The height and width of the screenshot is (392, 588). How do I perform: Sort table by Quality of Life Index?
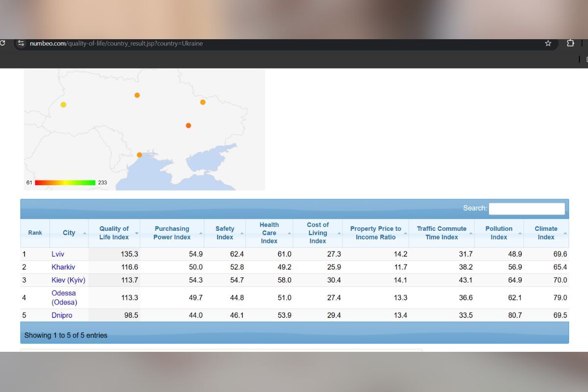(114, 233)
